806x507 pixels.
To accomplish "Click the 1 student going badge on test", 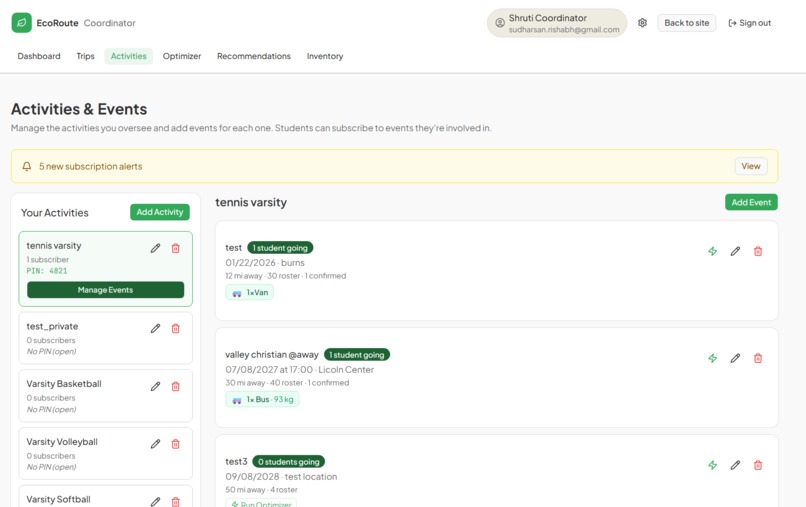I will coord(280,248).
